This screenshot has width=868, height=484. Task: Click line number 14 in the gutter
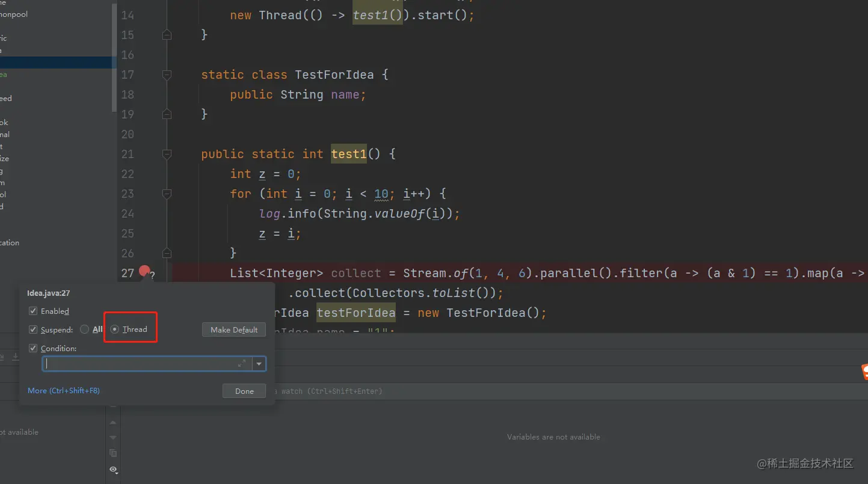(x=128, y=15)
